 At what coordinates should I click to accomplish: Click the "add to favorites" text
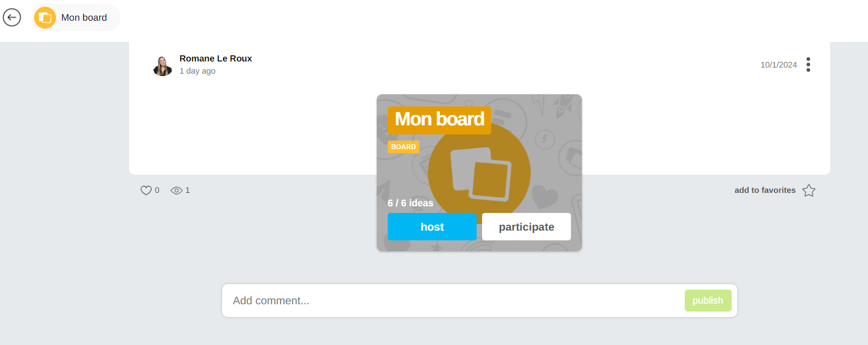point(765,190)
